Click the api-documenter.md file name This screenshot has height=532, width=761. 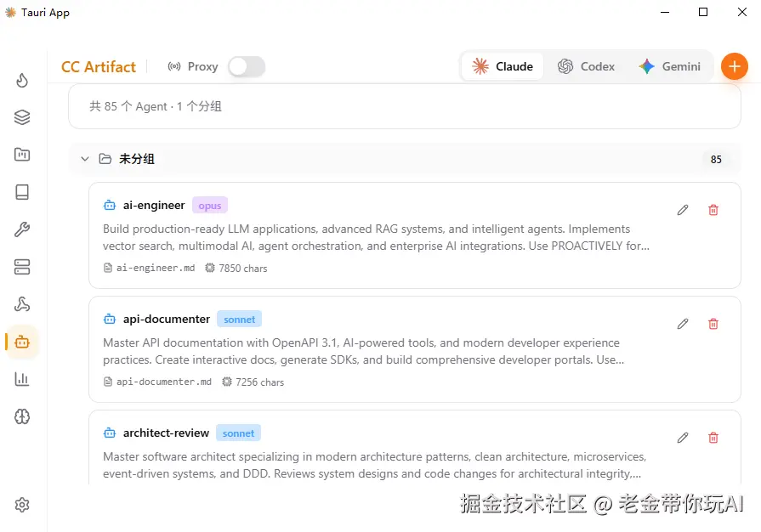(164, 382)
